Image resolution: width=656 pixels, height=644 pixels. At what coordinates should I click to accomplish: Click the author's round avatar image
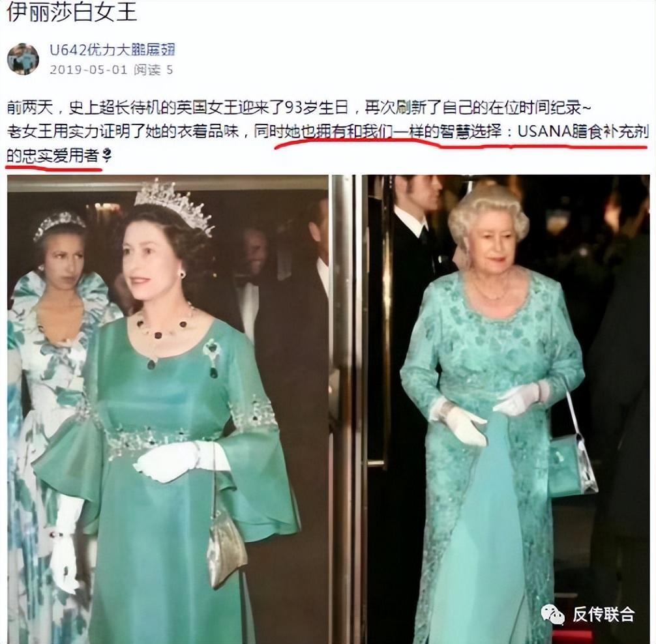[x=23, y=59]
